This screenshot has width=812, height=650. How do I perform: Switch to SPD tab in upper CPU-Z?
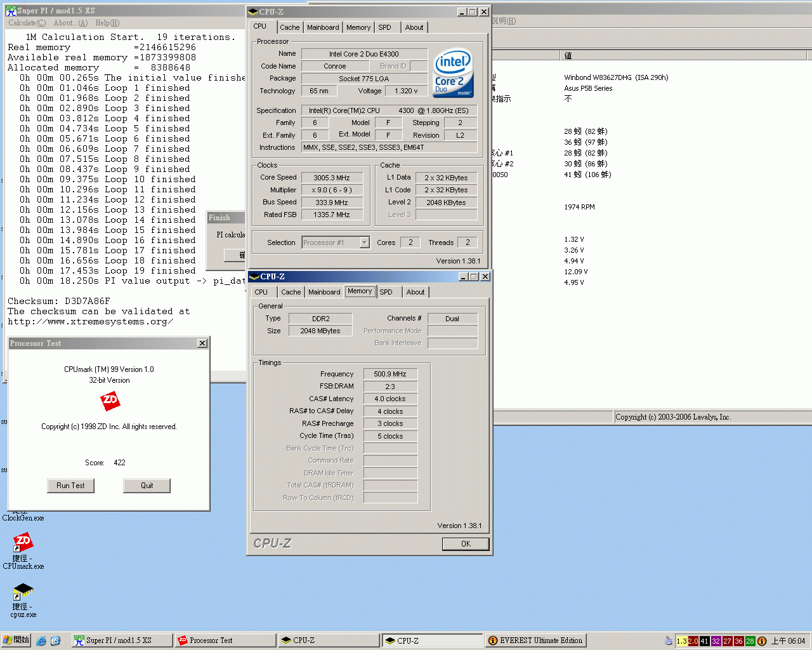[384, 27]
